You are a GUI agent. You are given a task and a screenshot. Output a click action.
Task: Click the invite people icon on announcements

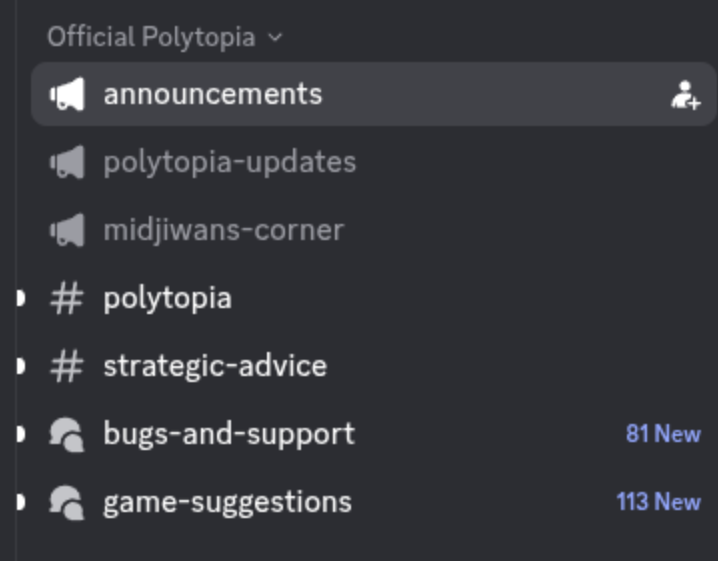tap(685, 95)
